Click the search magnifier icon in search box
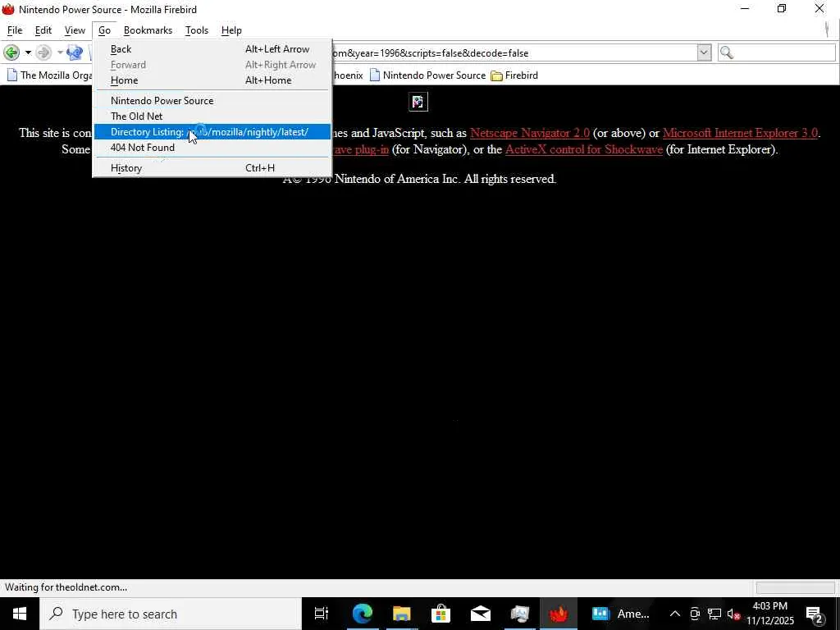Image resolution: width=840 pixels, height=630 pixels. [x=726, y=52]
